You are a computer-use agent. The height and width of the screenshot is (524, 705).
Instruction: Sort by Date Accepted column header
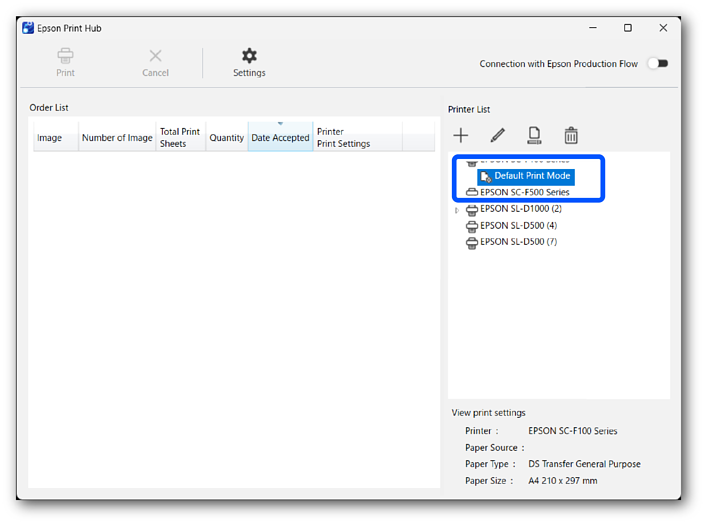[x=280, y=138]
